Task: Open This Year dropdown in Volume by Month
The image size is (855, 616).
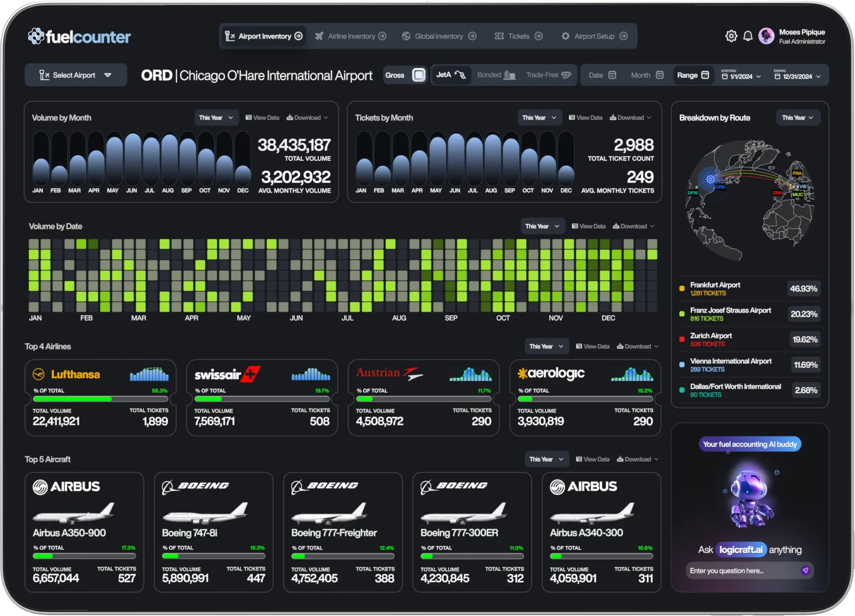Action: 216,117
